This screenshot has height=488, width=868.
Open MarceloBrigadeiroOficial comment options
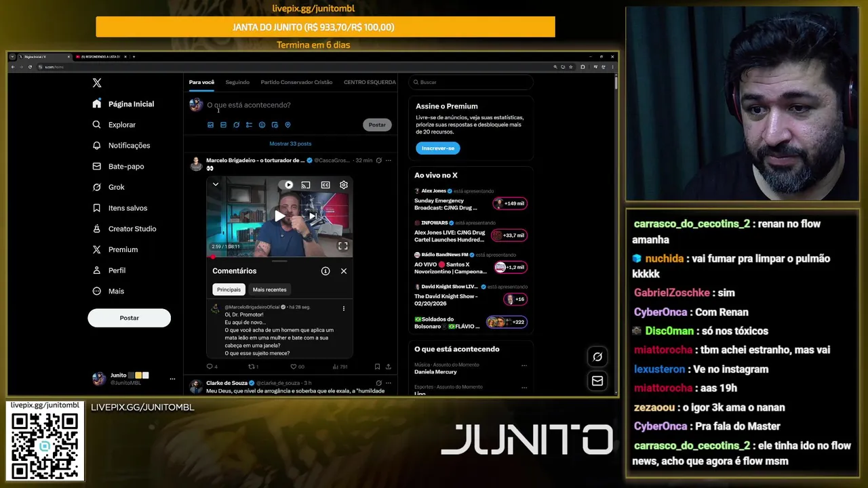(344, 308)
